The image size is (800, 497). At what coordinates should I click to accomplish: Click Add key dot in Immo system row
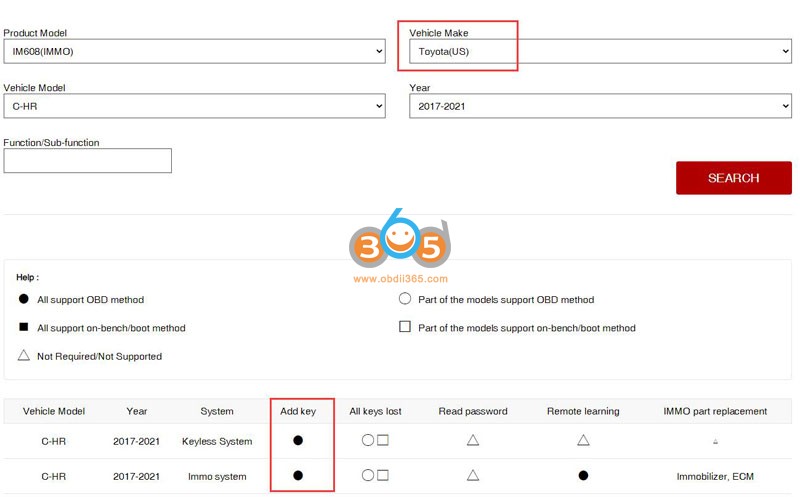click(x=298, y=476)
